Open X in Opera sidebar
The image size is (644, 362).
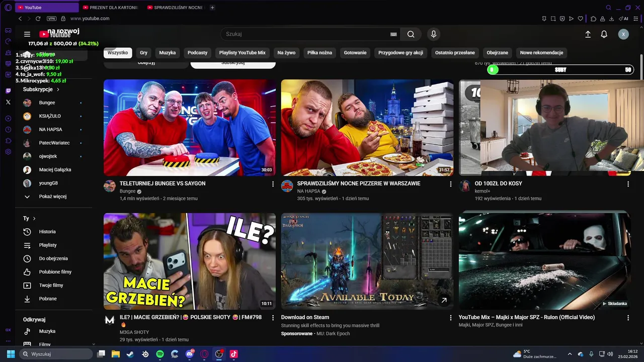pos(8,102)
